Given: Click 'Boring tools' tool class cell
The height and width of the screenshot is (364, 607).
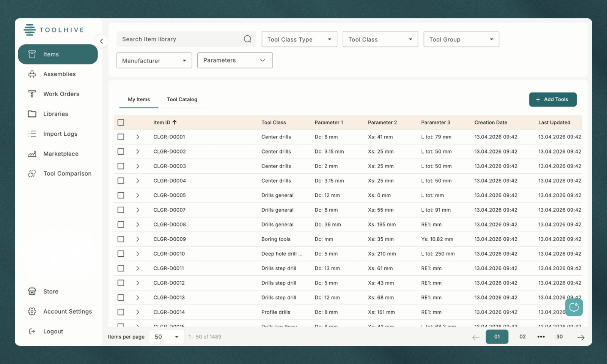Looking at the screenshot, I should [276, 239].
